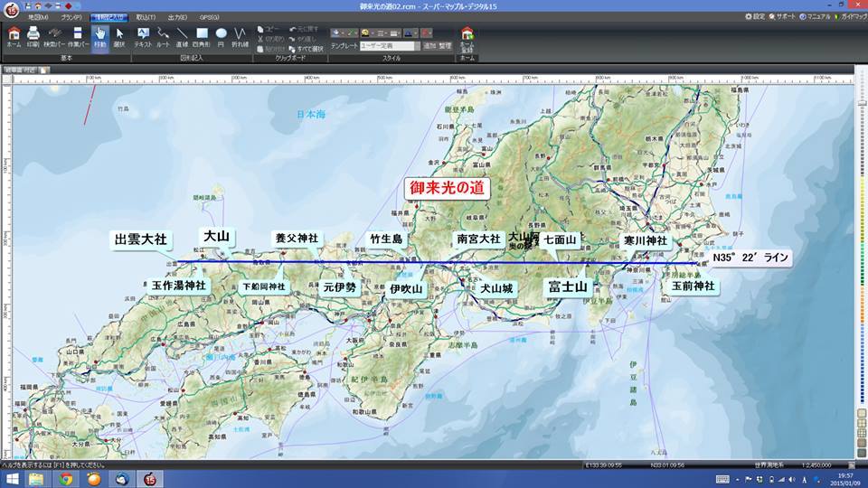Open Google Chrome from the Windows taskbar
Image resolution: width=868 pixels, height=488 pixels.
coord(66,478)
